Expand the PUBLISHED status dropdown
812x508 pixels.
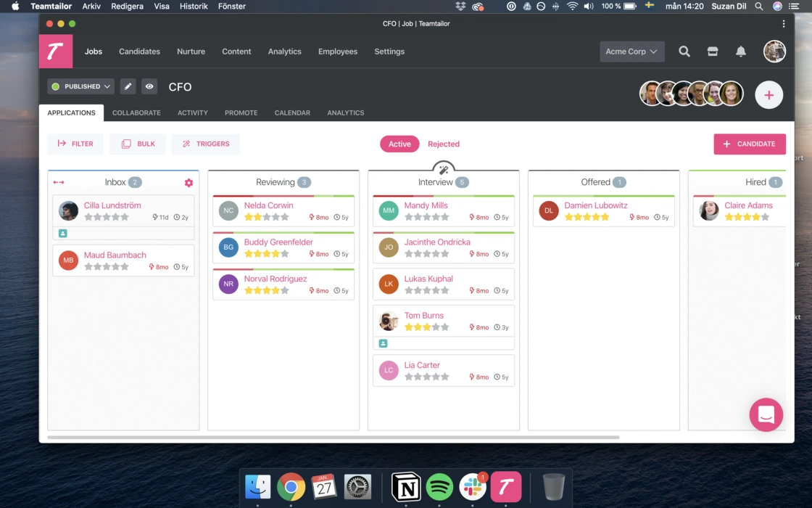80,86
